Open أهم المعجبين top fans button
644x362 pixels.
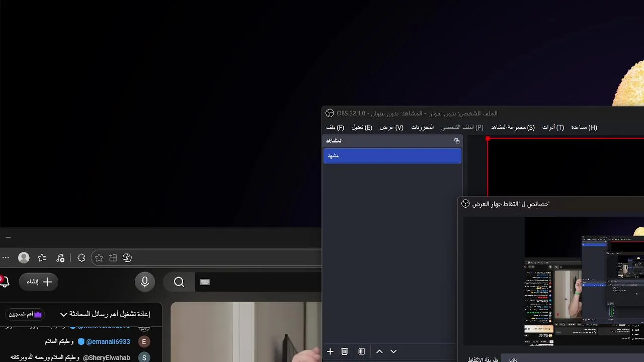pos(25,314)
